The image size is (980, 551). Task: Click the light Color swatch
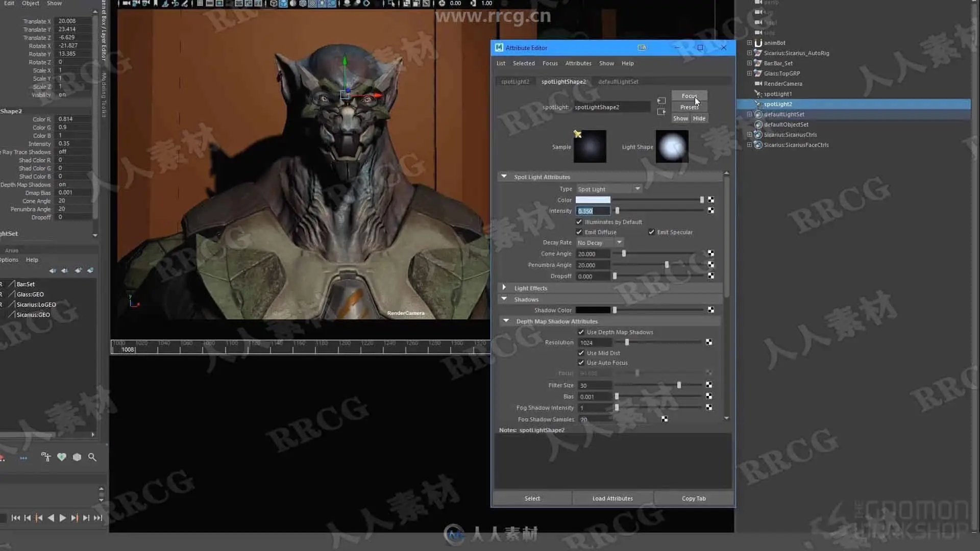[593, 200]
